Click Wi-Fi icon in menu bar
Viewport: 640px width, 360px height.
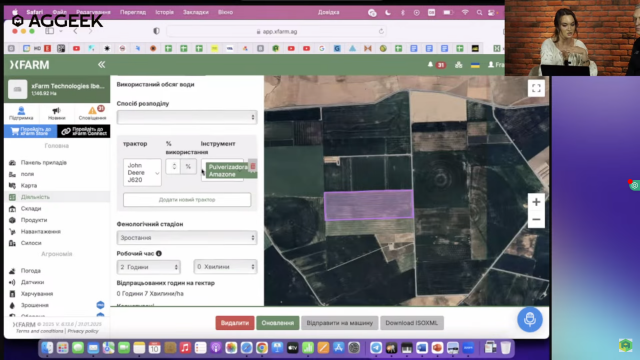(465, 13)
